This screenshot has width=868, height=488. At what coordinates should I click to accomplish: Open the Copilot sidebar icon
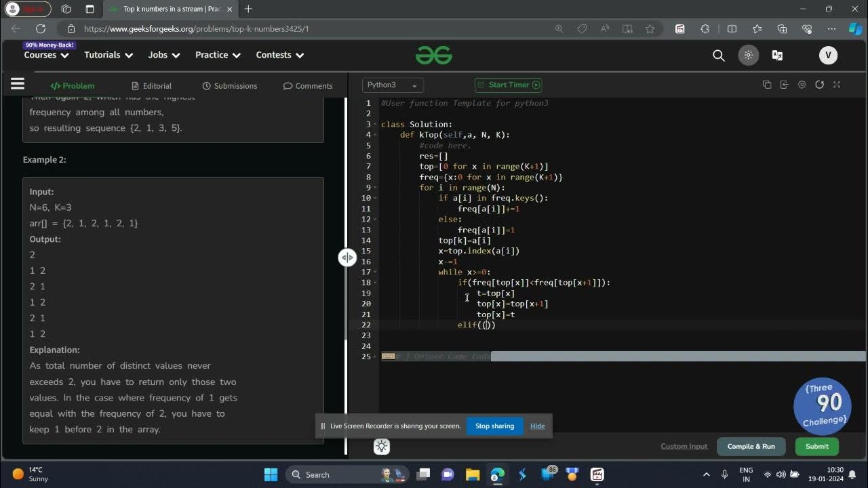[856, 29]
